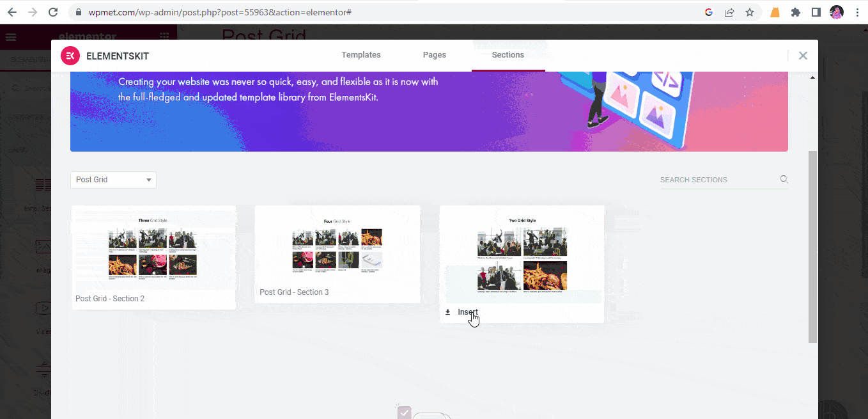Image resolution: width=868 pixels, height=419 pixels.
Task: Close the ElementsKit template library
Action: pyautogui.click(x=803, y=56)
